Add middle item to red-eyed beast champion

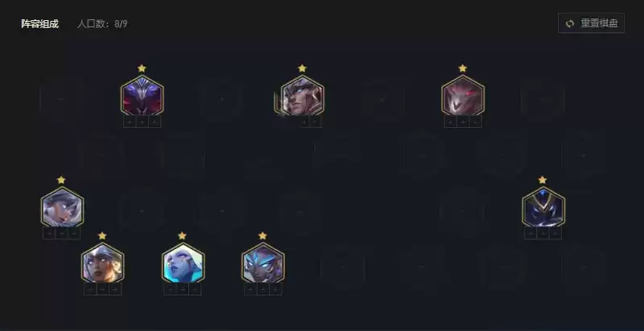[463, 122]
